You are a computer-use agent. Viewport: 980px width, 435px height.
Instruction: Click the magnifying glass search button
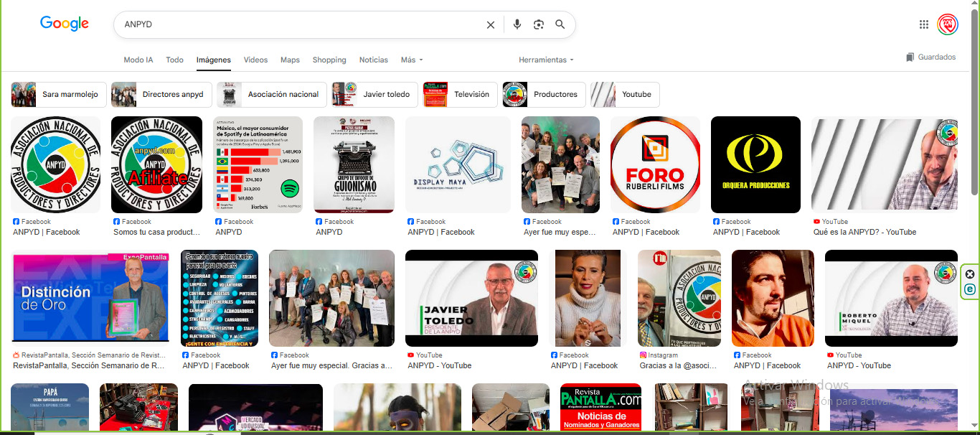(560, 24)
